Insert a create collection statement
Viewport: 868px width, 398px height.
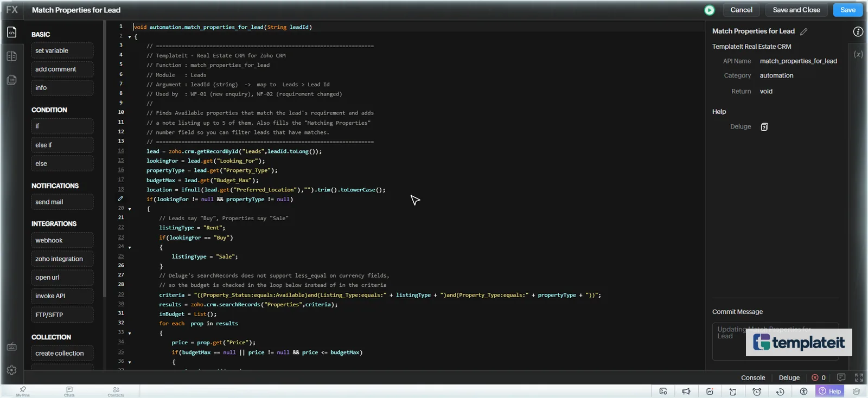coord(62,353)
